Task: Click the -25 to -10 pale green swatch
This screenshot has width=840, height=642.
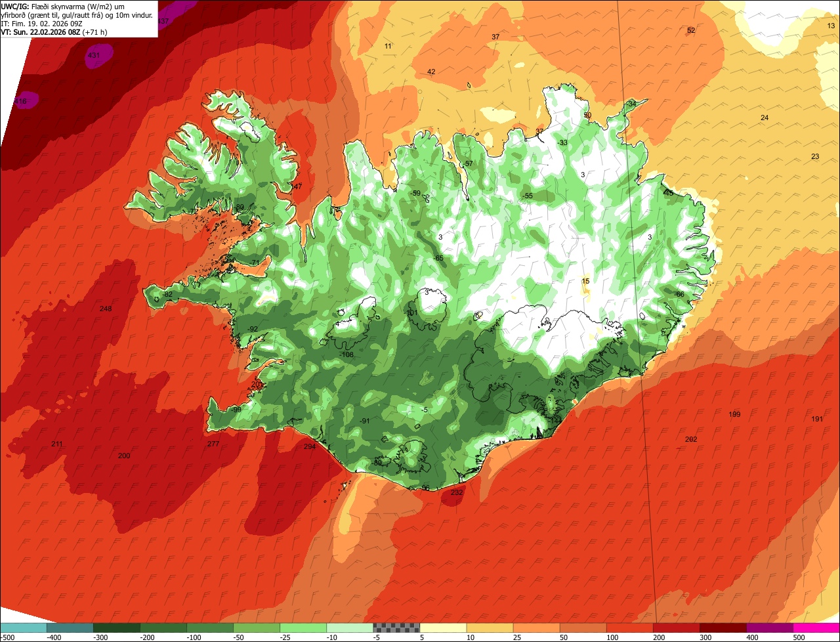Action: pos(303,628)
